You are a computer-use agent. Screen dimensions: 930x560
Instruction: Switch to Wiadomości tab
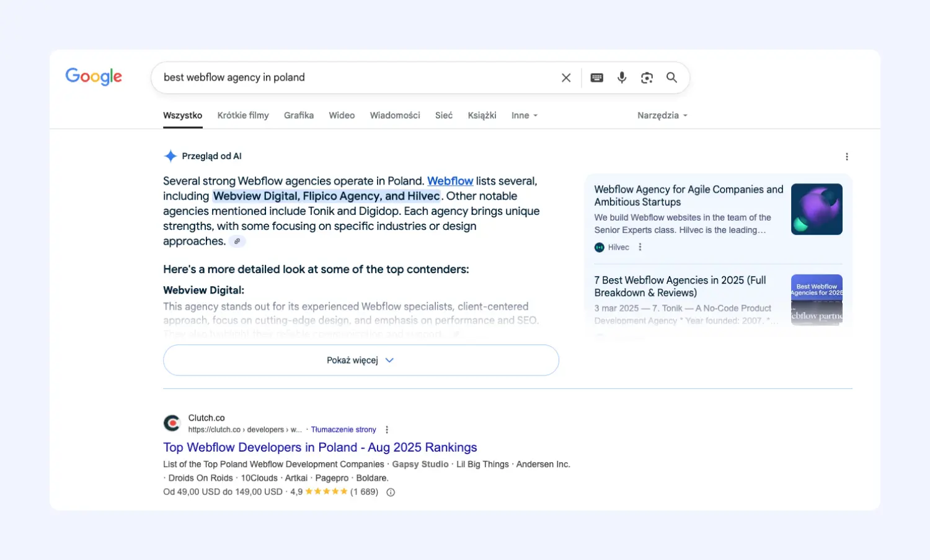395,115
